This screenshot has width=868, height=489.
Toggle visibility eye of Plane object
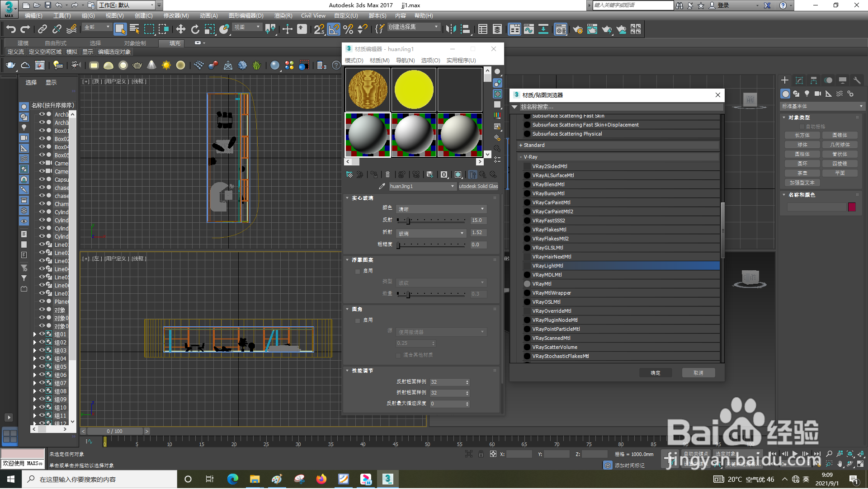[x=42, y=301]
